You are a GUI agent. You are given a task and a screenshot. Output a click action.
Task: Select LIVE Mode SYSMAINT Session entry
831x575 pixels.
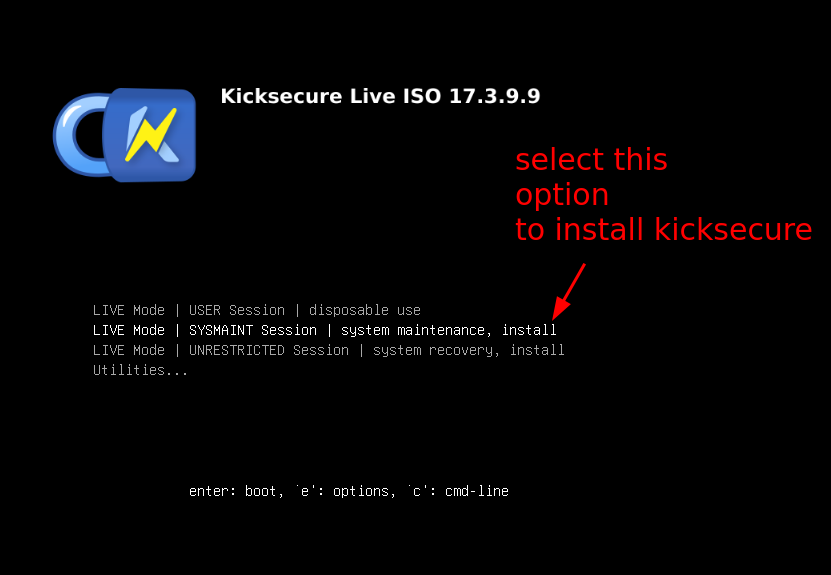[x=324, y=330]
